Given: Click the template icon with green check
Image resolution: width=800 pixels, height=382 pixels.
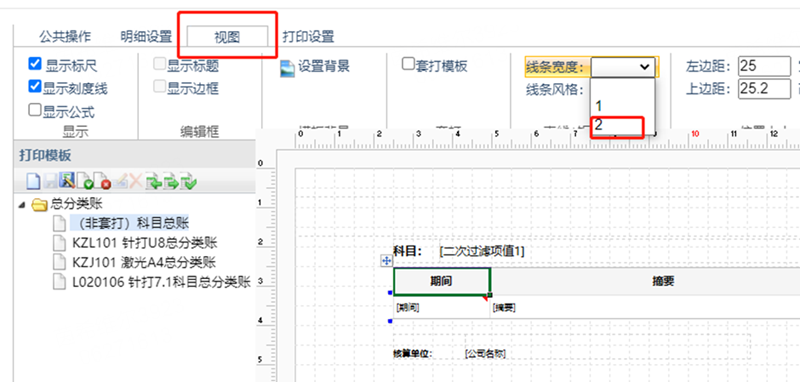Looking at the screenshot, I should [188, 181].
